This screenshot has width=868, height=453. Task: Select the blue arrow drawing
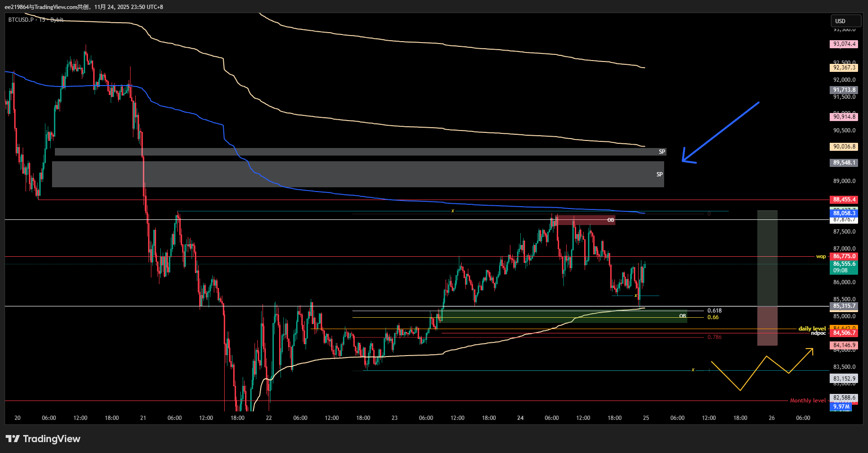(x=720, y=132)
